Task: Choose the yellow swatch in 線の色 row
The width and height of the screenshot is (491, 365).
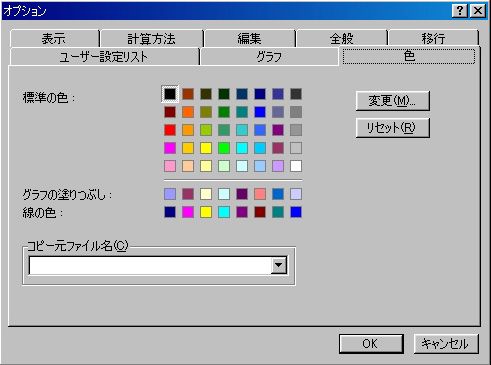Action: pyautogui.click(x=206, y=212)
